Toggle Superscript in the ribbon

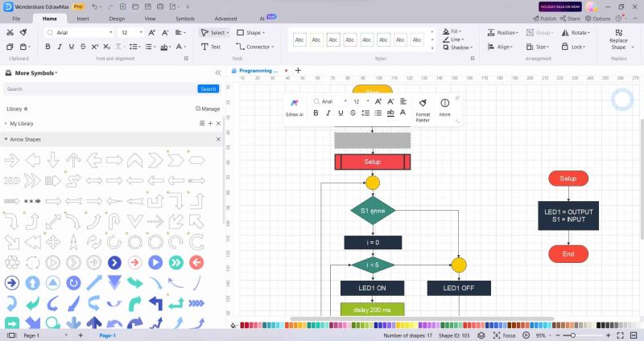pyautogui.click(x=95, y=47)
